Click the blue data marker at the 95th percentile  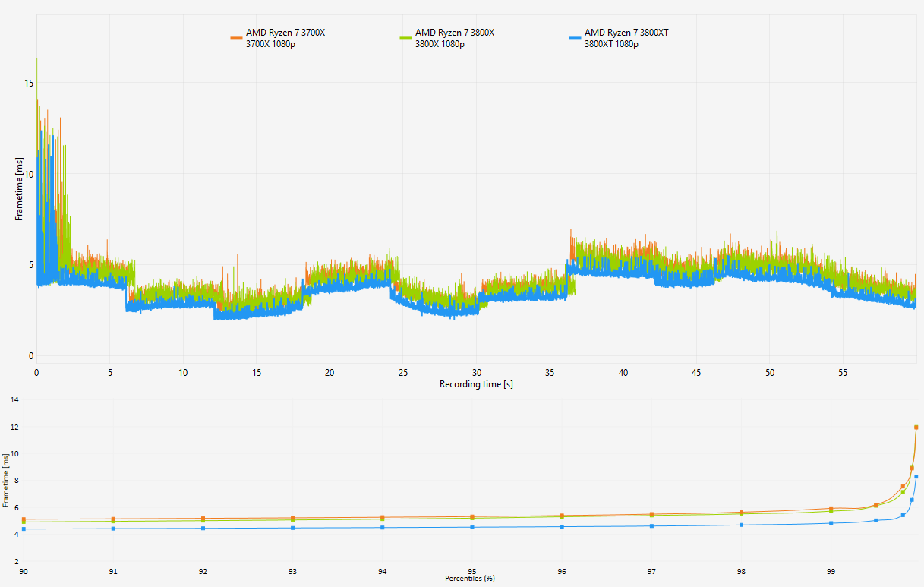[x=472, y=527]
